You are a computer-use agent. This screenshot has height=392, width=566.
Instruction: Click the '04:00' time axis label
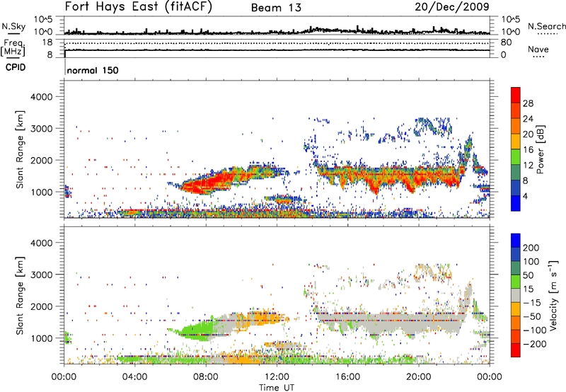[x=135, y=377]
